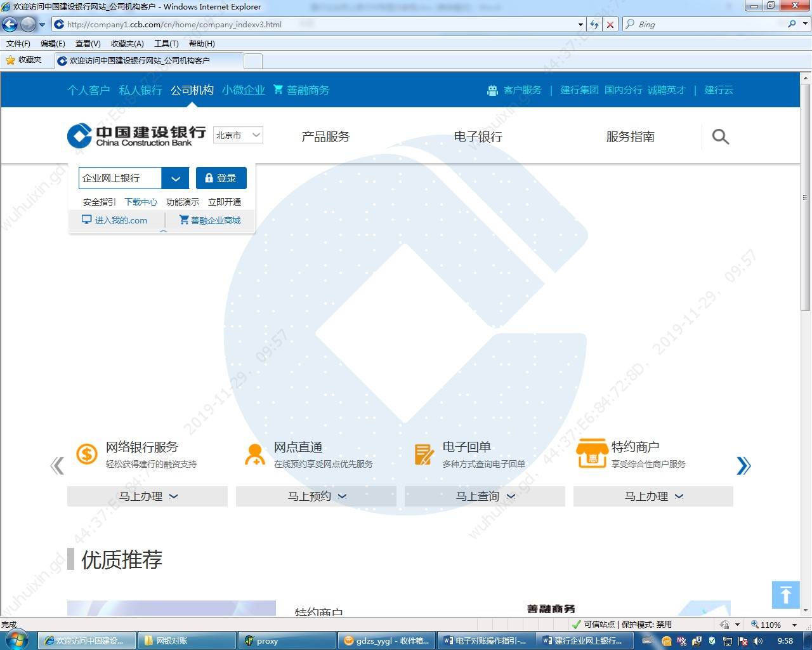Click the 登录 login button
The height and width of the screenshot is (650, 812).
221,178
